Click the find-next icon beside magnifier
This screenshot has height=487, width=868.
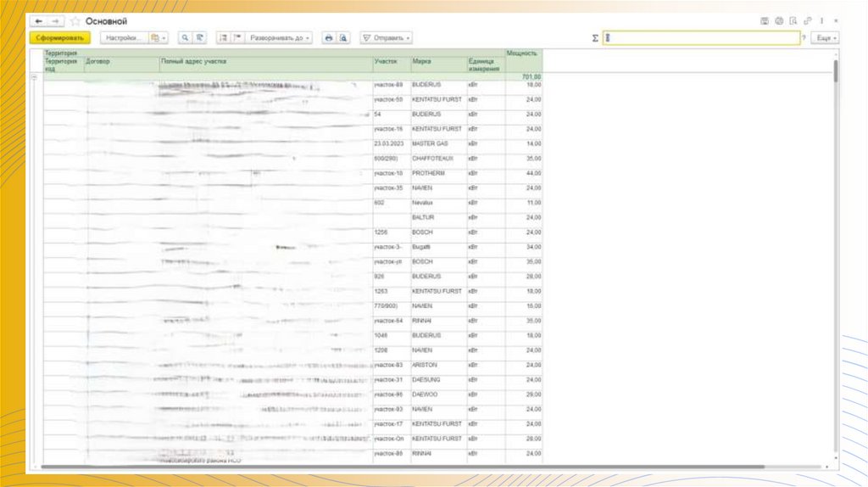point(200,37)
